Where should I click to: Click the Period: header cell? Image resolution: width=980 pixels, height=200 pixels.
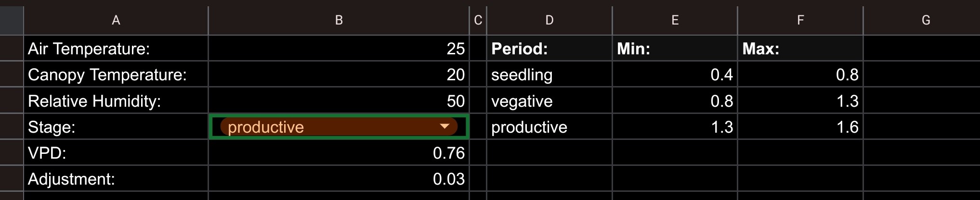pyautogui.click(x=549, y=49)
